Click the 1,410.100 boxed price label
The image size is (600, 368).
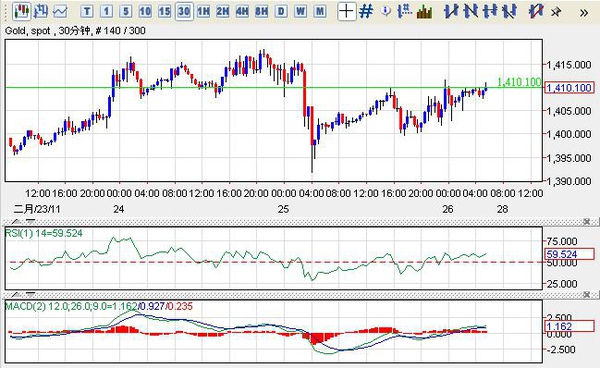569,88
